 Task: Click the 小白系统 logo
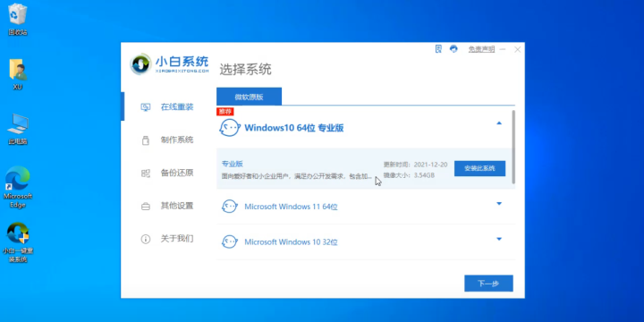(x=169, y=64)
